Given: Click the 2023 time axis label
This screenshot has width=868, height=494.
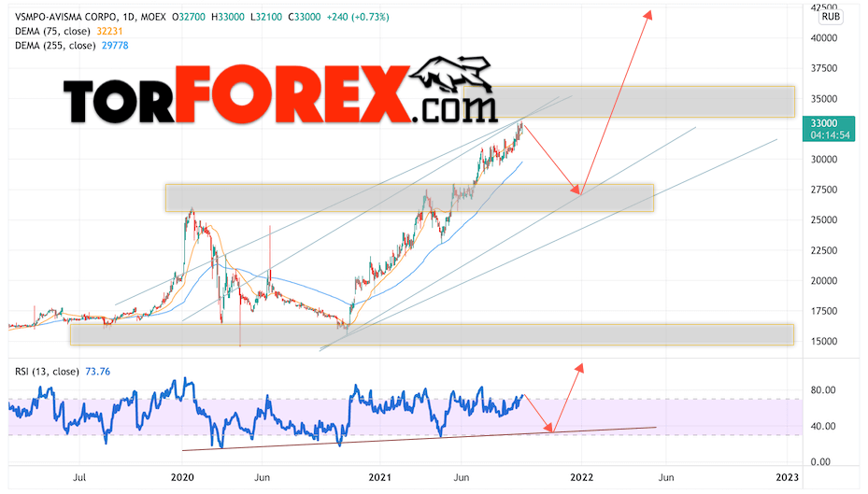Looking at the screenshot, I should pyautogui.click(x=788, y=477).
